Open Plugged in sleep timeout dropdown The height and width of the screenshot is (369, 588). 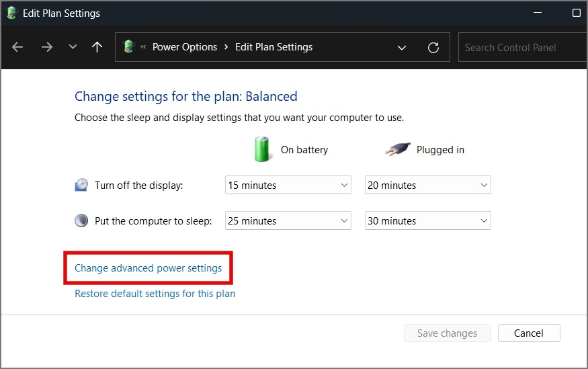(428, 221)
